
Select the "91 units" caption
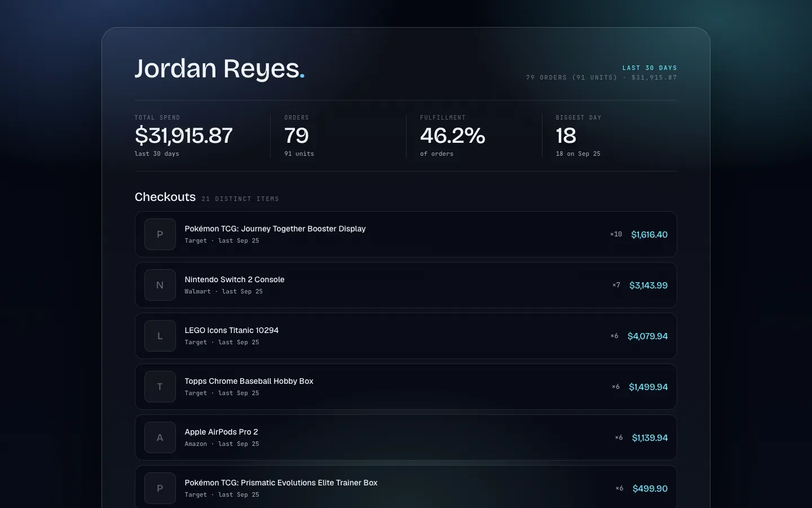(x=299, y=154)
